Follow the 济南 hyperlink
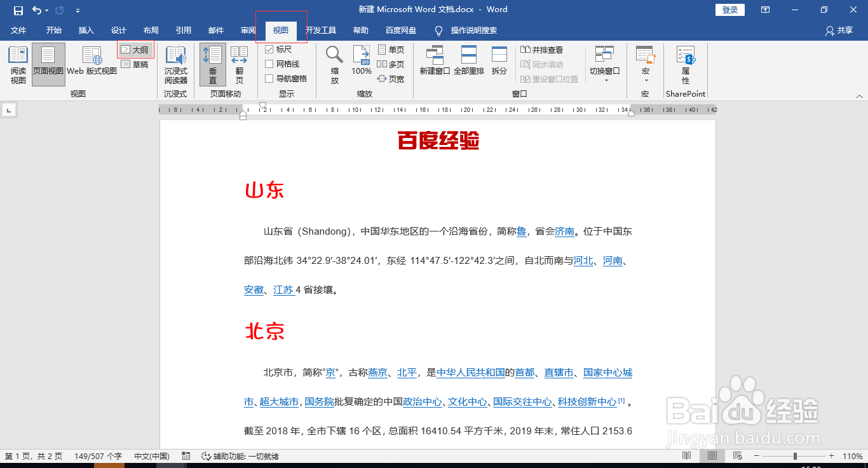Screen dimensions: 868x468 click(564, 231)
